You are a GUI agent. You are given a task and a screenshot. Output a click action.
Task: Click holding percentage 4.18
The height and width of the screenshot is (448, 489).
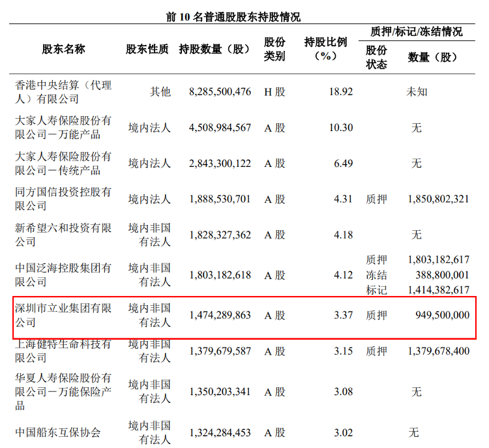(x=344, y=235)
